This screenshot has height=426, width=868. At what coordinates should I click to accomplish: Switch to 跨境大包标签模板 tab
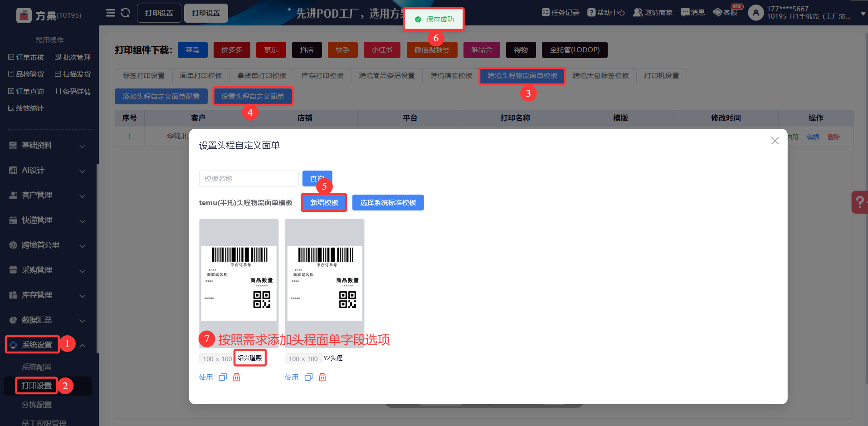[x=601, y=76]
